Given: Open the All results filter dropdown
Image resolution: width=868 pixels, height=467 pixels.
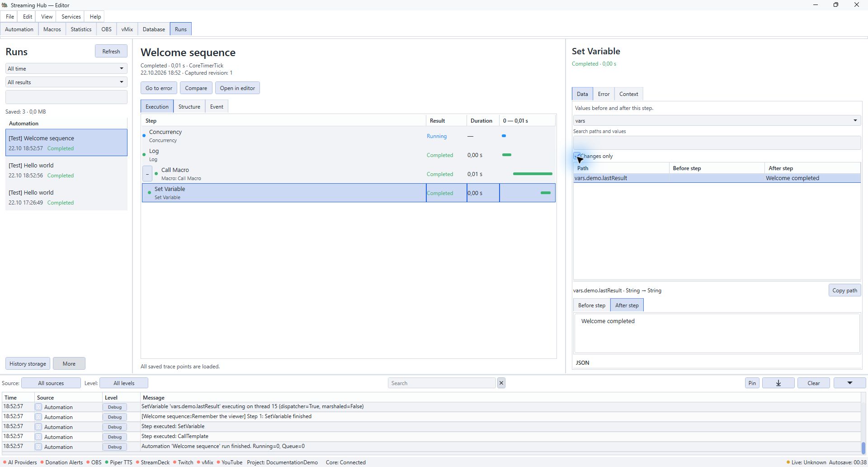Looking at the screenshot, I should pos(66,82).
